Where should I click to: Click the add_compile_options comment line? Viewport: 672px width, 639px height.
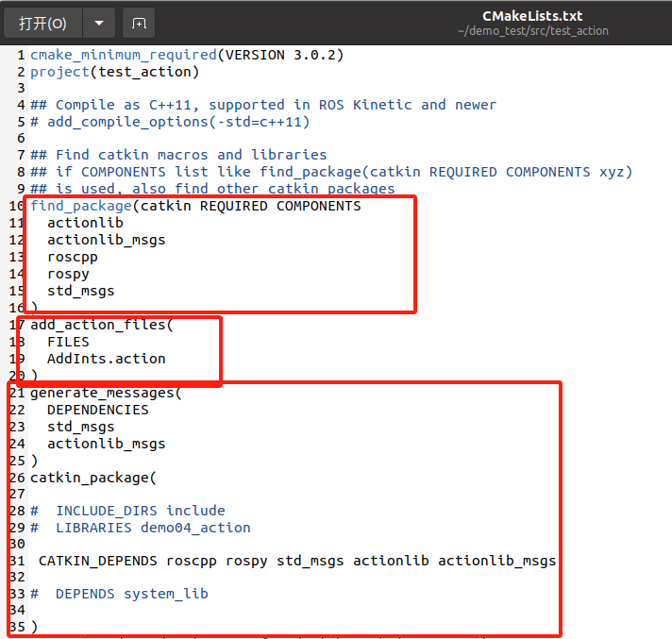(x=170, y=122)
